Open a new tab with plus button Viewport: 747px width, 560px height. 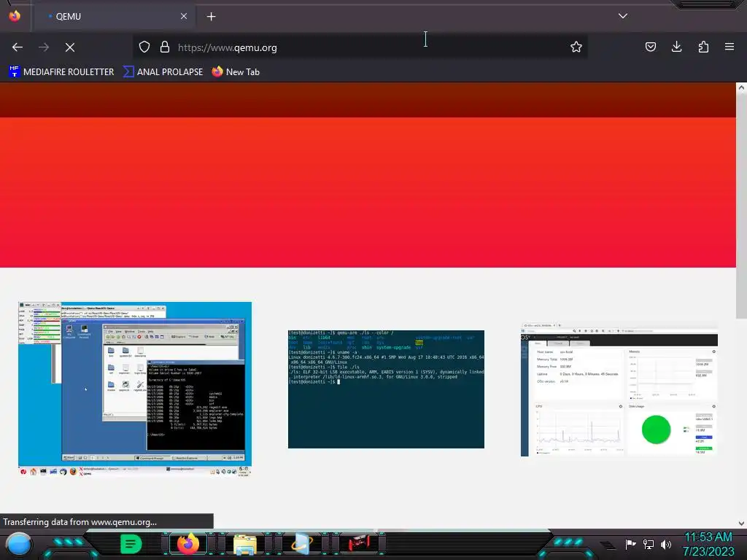coord(211,17)
